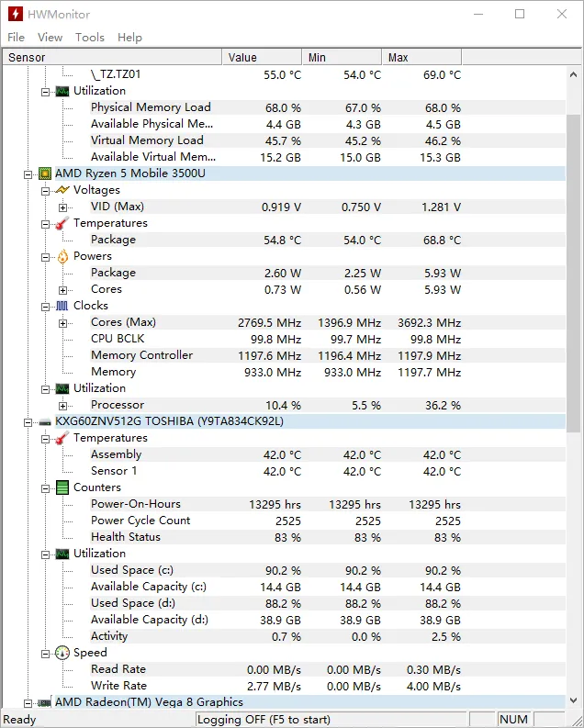Screen dimensions: 584x728
Task: Click the Logging OFF status bar text
Action: click(x=264, y=720)
